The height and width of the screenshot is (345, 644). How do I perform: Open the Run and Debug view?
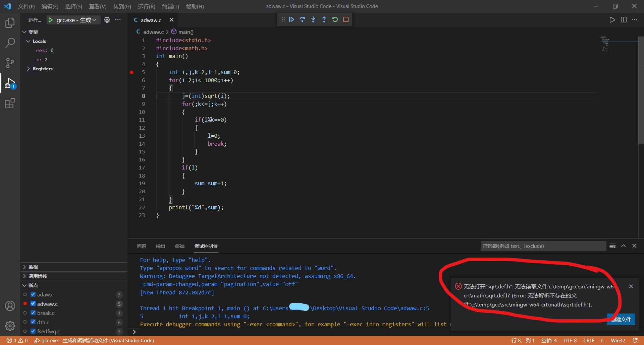[10, 83]
